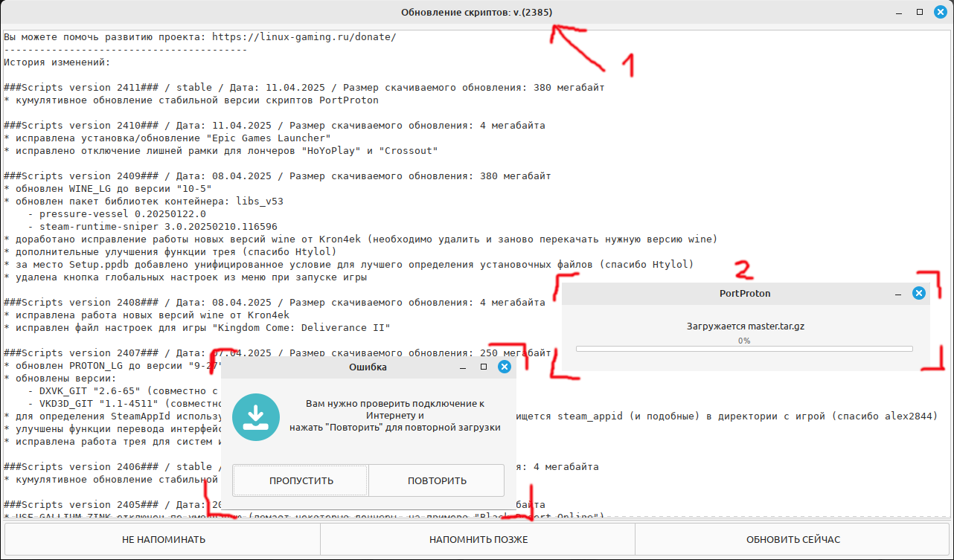Click the line about Epic Games Launcher fix
This screenshot has width=954, height=560.
(x=167, y=138)
